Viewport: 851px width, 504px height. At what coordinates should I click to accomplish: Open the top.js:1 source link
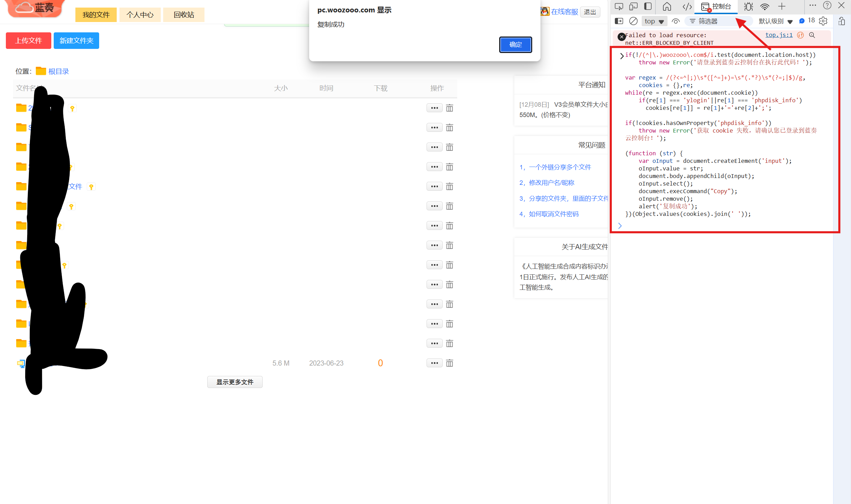tap(779, 35)
